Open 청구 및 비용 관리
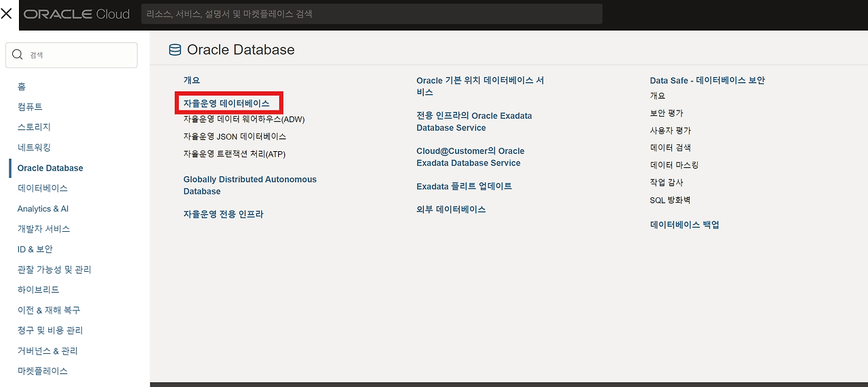The width and height of the screenshot is (868, 387). coord(50,330)
